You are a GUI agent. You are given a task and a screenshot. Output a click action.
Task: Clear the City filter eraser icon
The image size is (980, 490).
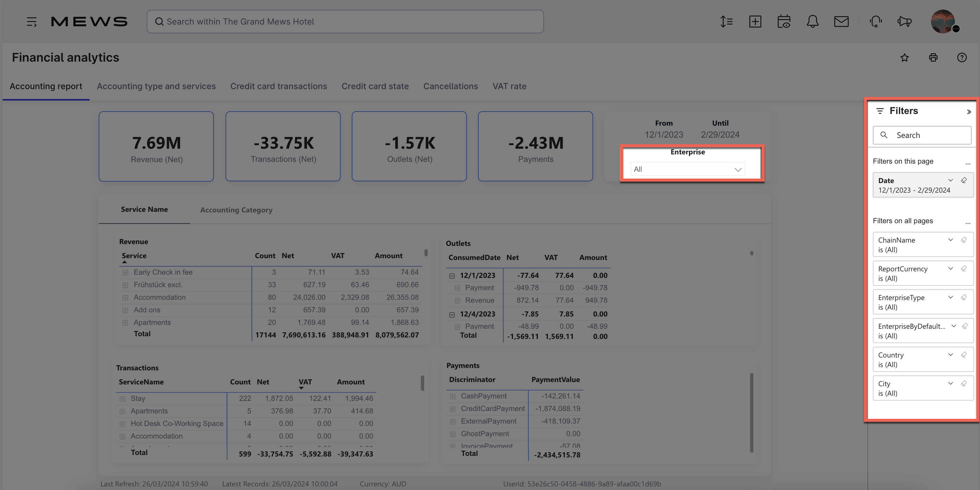[x=964, y=384]
